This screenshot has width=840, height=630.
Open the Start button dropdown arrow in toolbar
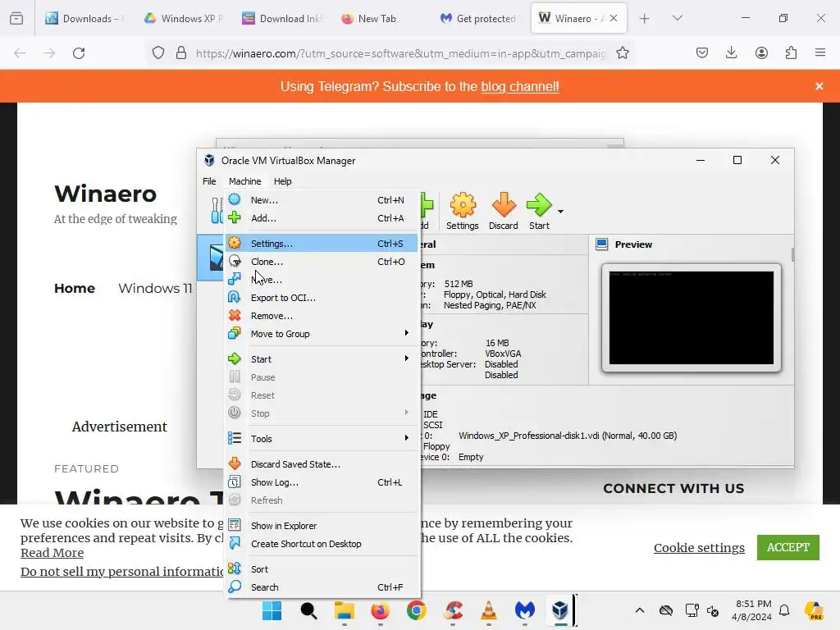560,212
